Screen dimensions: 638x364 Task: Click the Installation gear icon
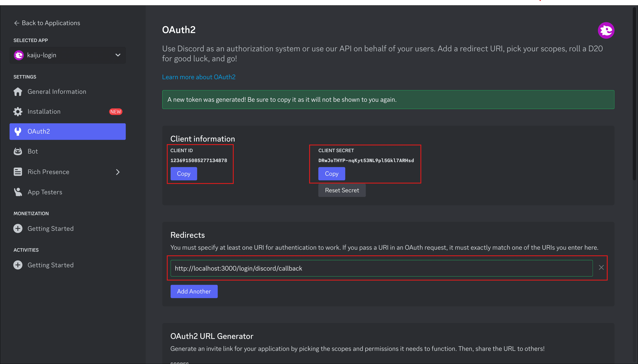click(18, 112)
